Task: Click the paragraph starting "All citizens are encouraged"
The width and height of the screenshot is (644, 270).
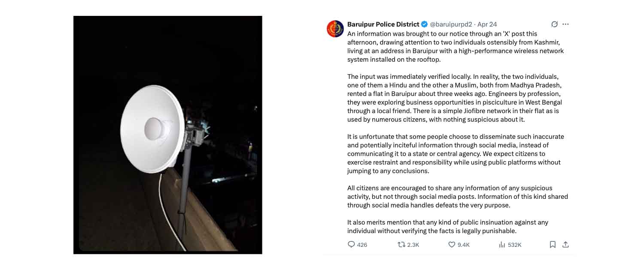Action: tap(457, 197)
